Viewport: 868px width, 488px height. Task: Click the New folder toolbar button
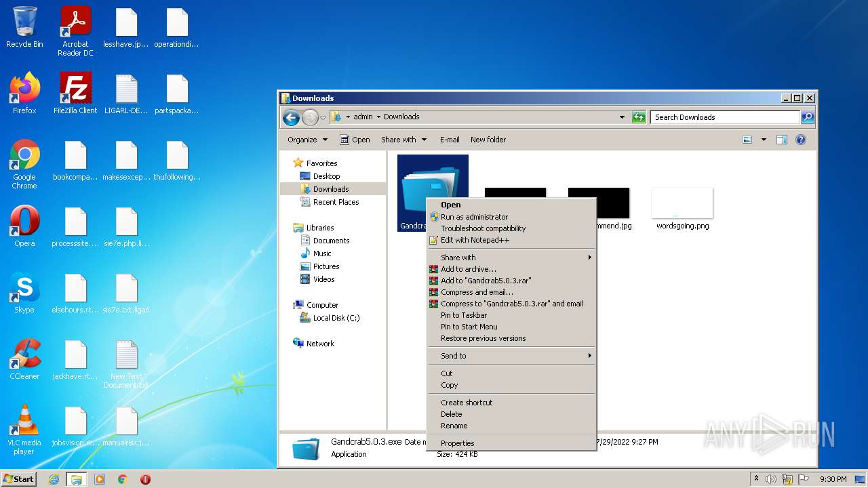488,140
